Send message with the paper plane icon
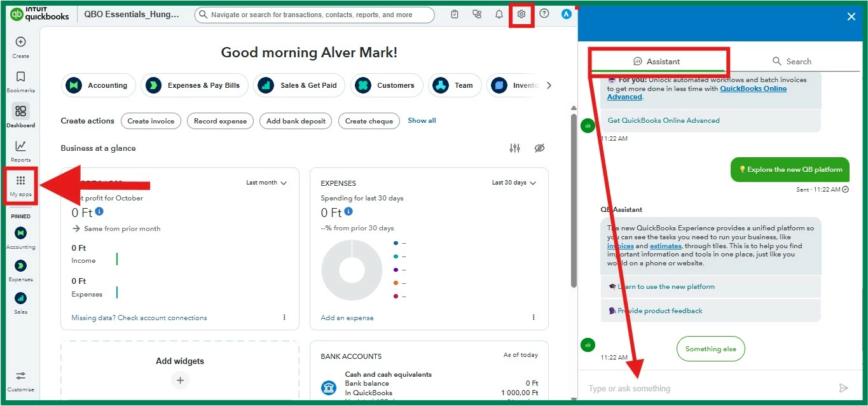The height and width of the screenshot is (406, 868). pyautogui.click(x=844, y=388)
